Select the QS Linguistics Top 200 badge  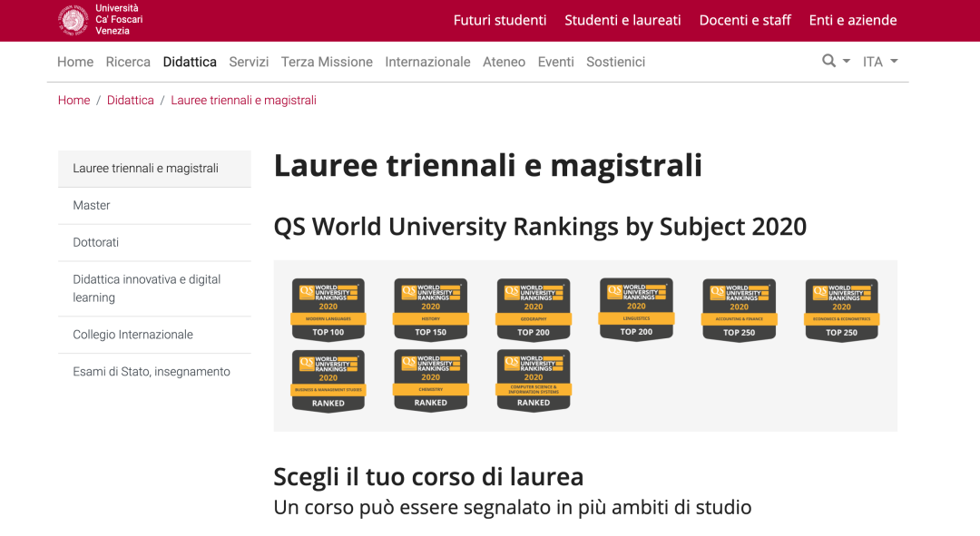coord(636,309)
